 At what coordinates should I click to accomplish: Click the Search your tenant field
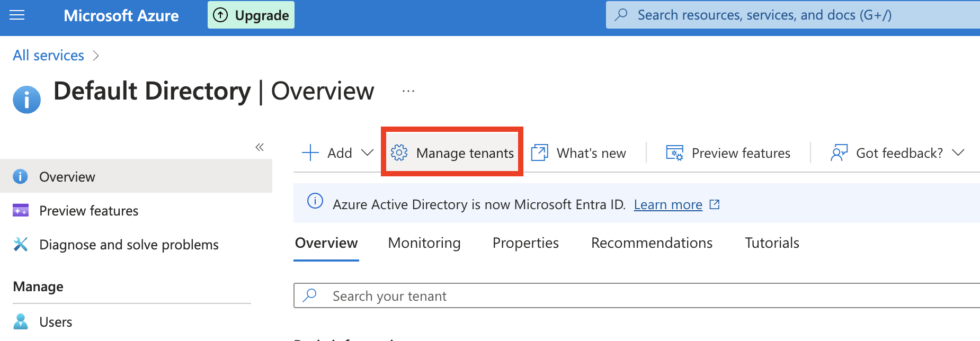[x=636, y=296]
